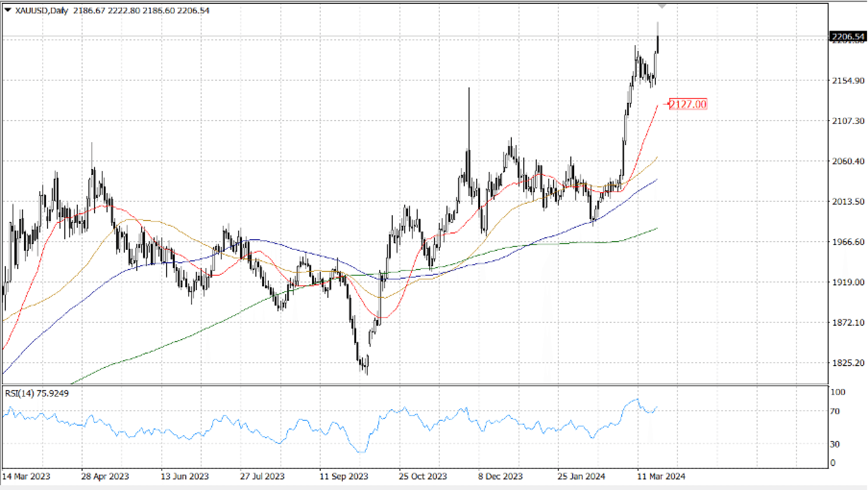Viewport: 868px width, 490px height.
Task: Click the XAUUSD,Daily chart title text
Action: click(x=41, y=10)
